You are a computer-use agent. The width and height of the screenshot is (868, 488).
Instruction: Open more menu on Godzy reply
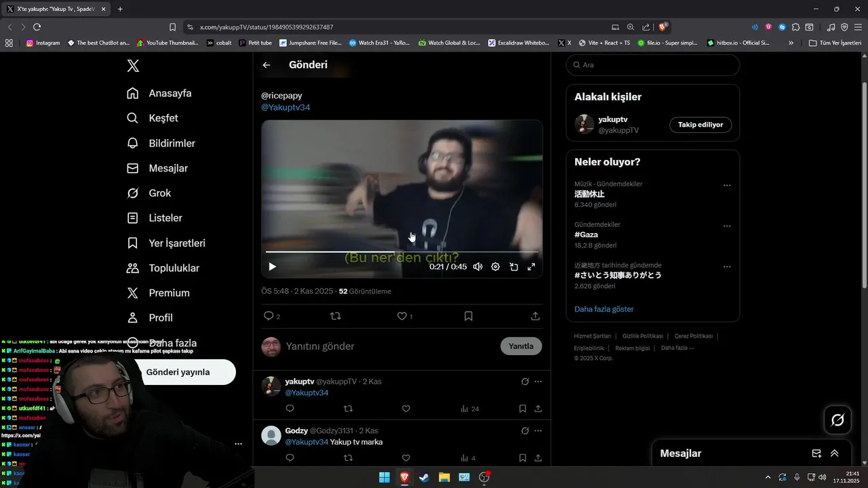click(x=538, y=430)
